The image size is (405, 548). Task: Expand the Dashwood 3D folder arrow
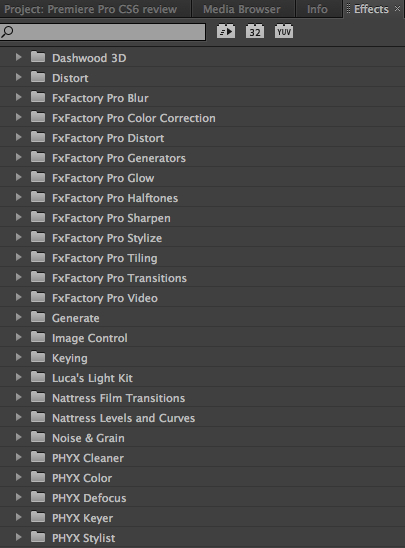coord(19,57)
